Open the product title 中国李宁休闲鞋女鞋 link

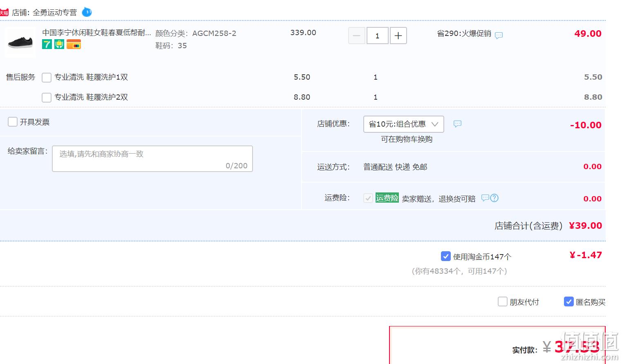96,33
